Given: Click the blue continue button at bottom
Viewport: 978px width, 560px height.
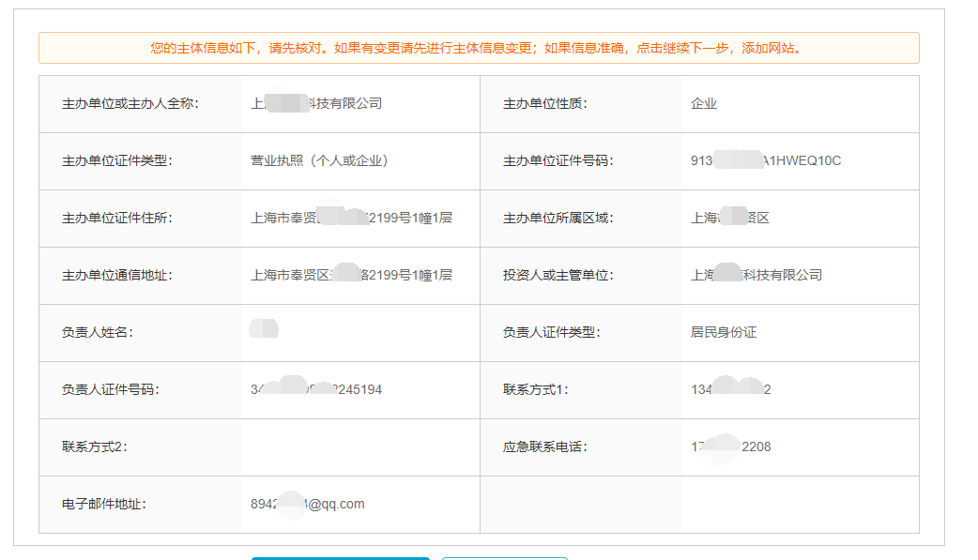Looking at the screenshot, I should tap(340, 557).
